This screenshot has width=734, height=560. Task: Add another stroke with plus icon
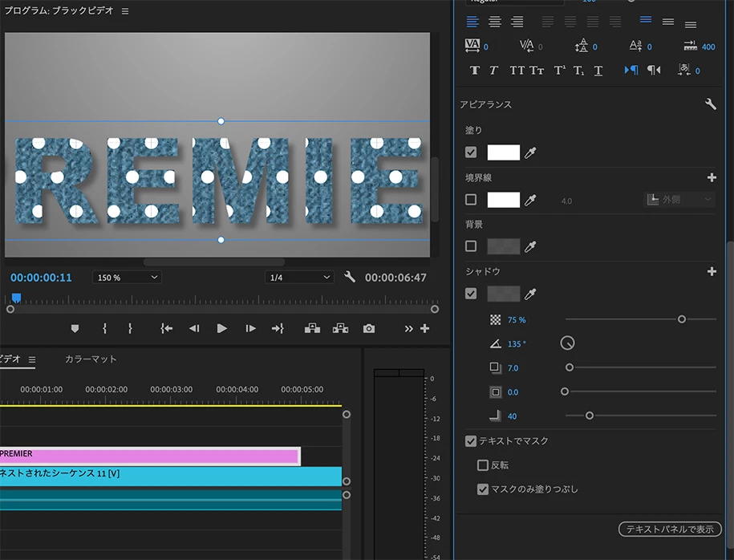(x=711, y=177)
